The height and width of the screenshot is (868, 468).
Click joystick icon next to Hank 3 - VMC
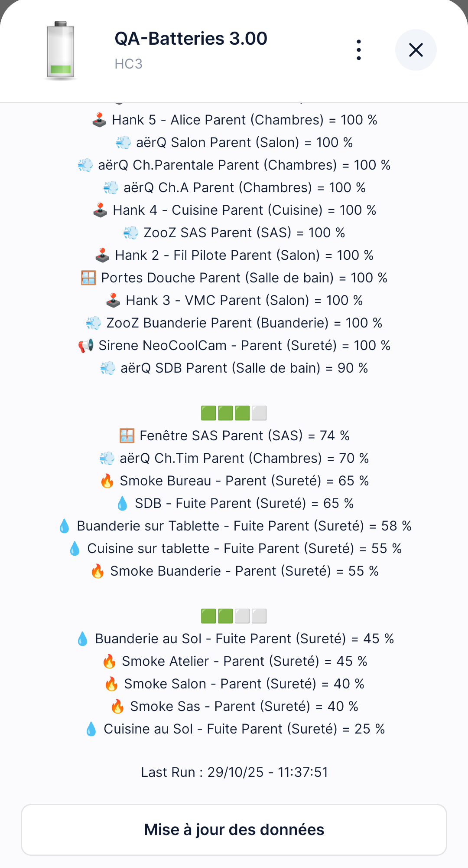113,301
